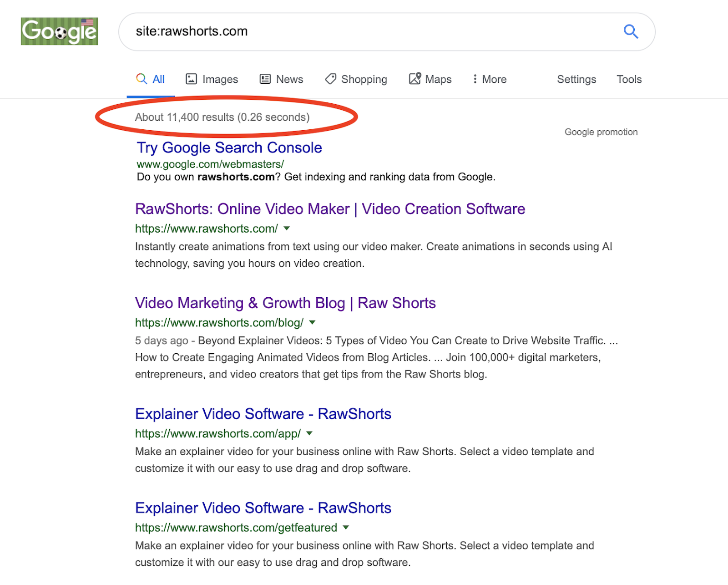
Task: Open RawShorts: Online Video Maker result
Action: (x=330, y=209)
